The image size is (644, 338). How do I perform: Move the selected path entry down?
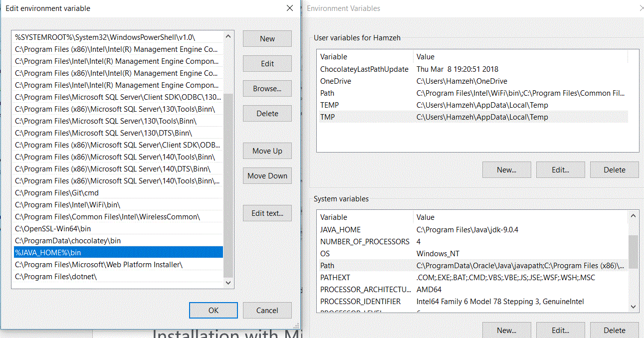(x=267, y=175)
